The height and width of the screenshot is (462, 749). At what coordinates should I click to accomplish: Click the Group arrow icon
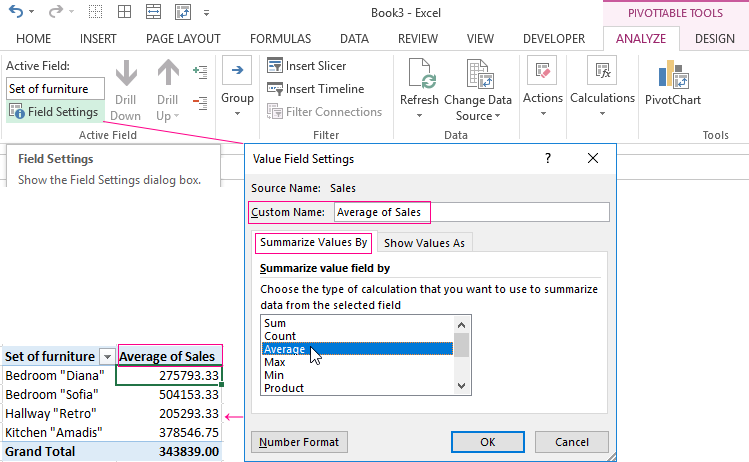coord(237,72)
